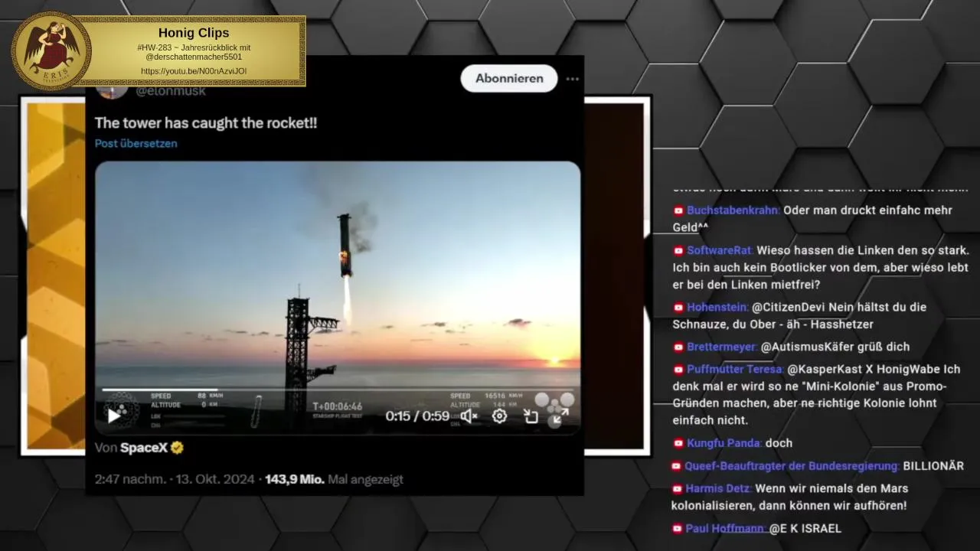Click the YouTube icon beside Queef-Beauftragter
980x551 pixels.
click(x=677, y=466)
